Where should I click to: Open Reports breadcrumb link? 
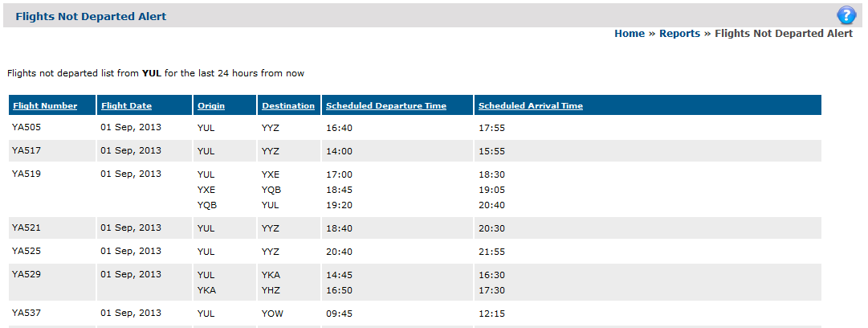(x=679, y=34)
